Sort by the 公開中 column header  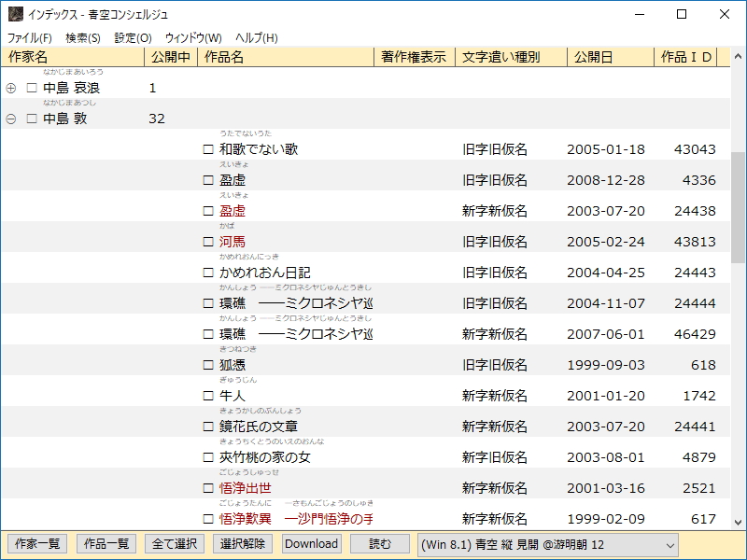coord(171,57)
